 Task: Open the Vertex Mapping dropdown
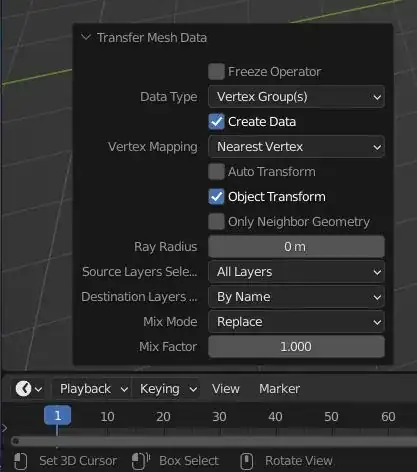point(296,147)
